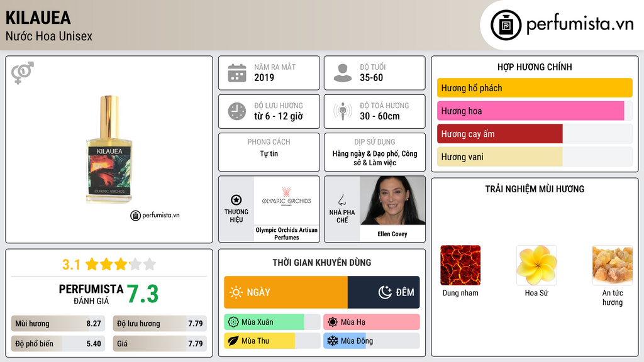
Task: Click the sillage person icon for Độ toả hương
Action: (x=343, y=111)
